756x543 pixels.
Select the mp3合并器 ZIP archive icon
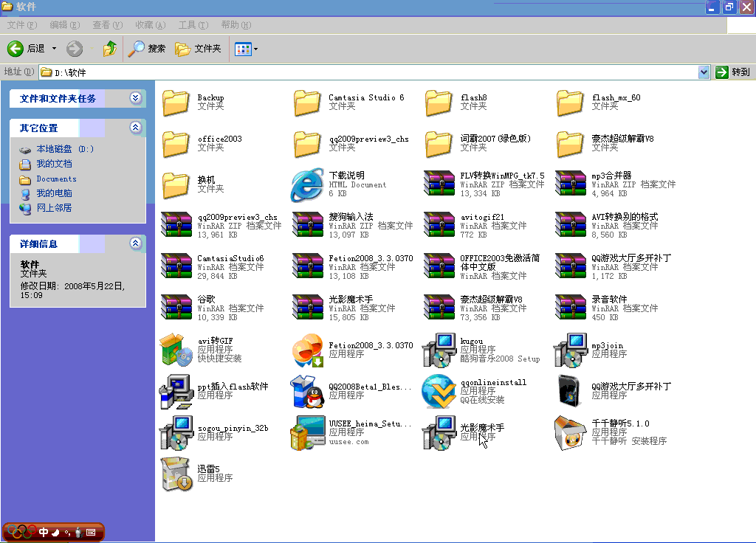click(571, 184)
